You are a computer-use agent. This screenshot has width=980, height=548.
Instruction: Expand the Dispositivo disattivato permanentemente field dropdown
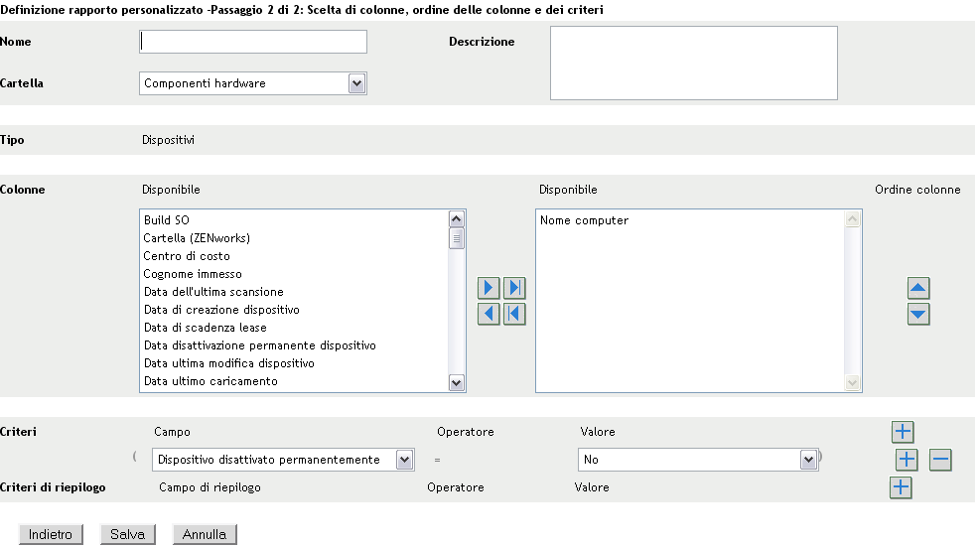click(x=404, y=460)
